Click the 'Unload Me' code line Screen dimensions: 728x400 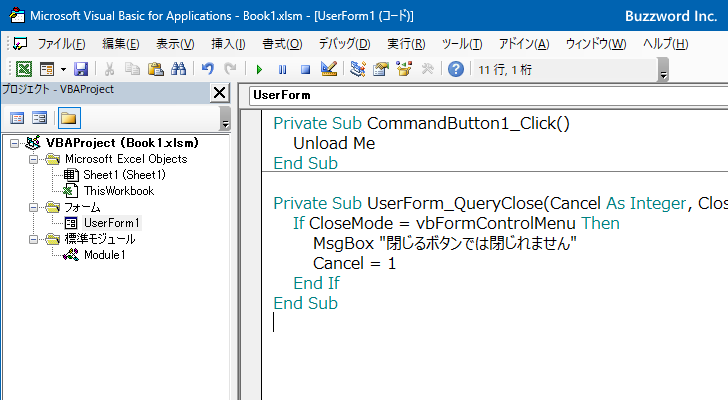[334, 143]
